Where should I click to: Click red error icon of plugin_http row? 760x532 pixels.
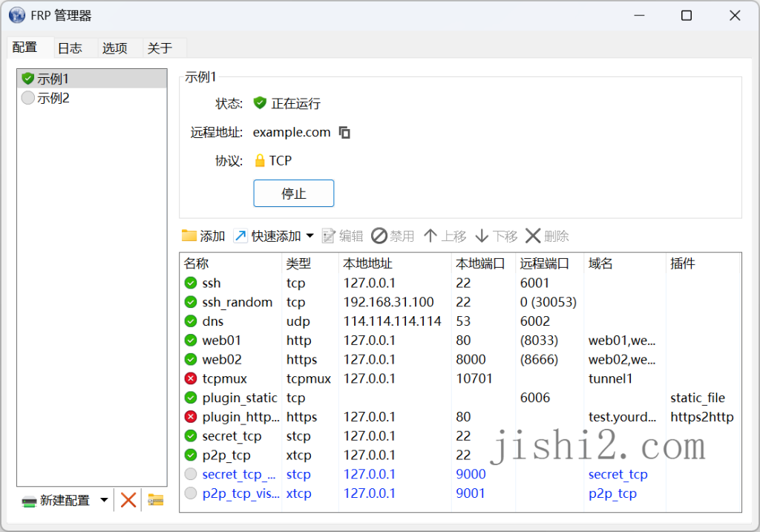click(x=191, y=417)
